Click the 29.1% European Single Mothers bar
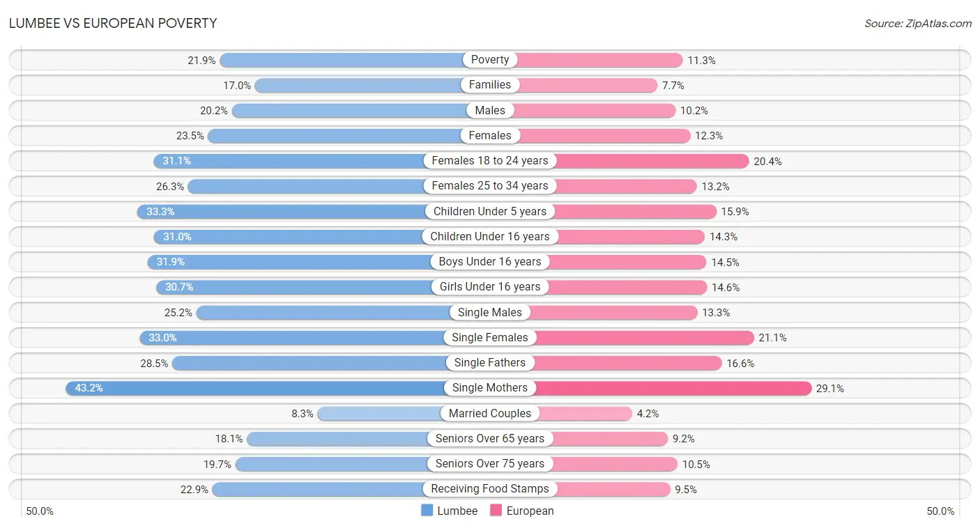 [x=651, y=388]
